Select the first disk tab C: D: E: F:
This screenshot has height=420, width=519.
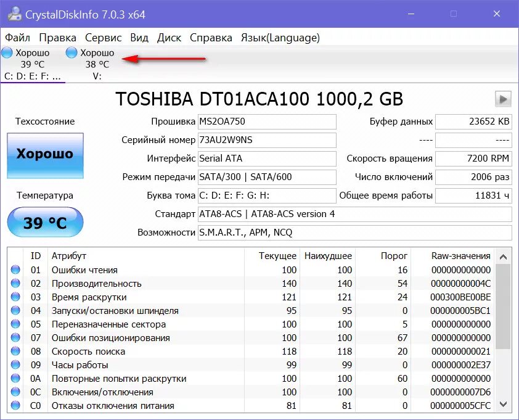[x=33, y=64]
